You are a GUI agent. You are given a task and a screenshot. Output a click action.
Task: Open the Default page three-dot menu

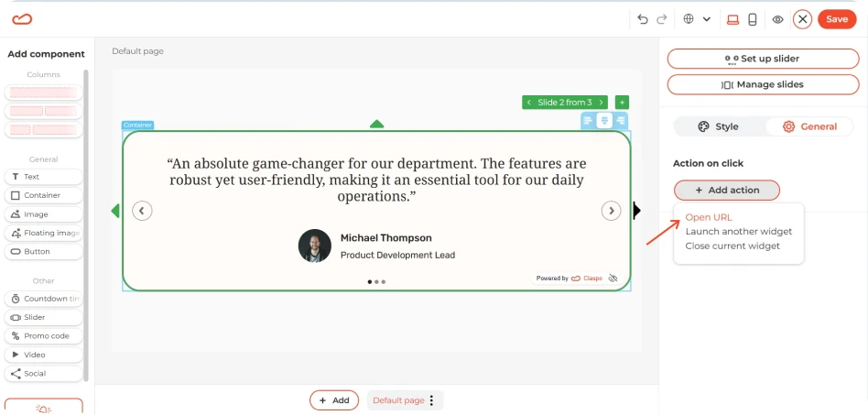click(x=432, y=400)
